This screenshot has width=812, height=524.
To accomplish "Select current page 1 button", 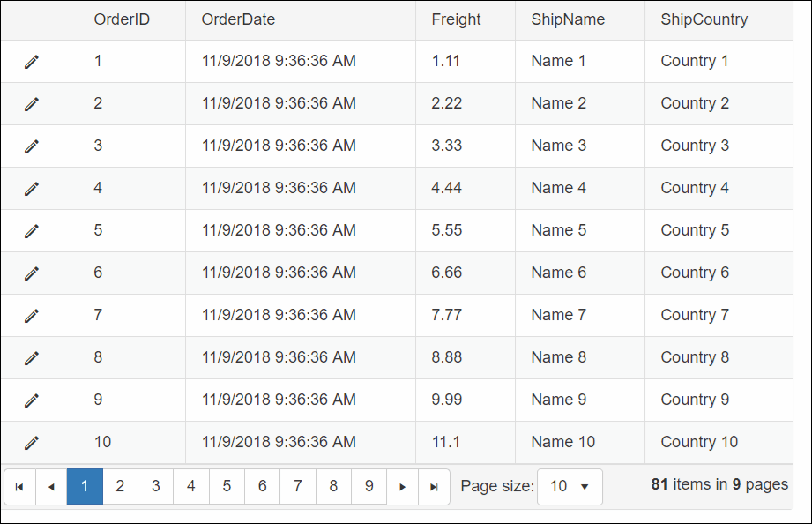I will pyautogui.click(x=85, y=486).
